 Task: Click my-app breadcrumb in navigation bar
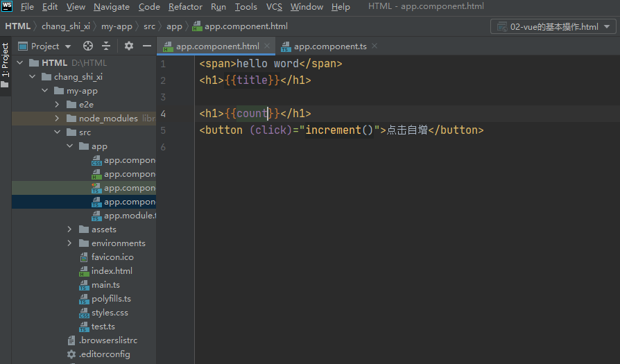tap(117, 26)
